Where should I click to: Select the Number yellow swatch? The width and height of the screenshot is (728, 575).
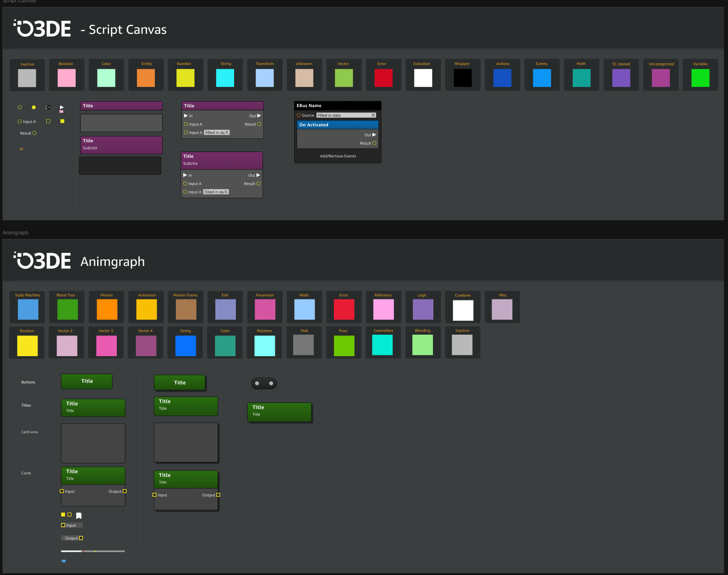pyautogui.click(x=186, y=78)
